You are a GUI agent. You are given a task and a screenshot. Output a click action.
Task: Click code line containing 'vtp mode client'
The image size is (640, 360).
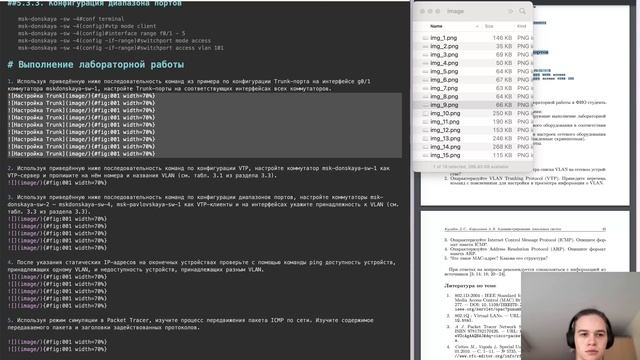[x=87, y=26]
